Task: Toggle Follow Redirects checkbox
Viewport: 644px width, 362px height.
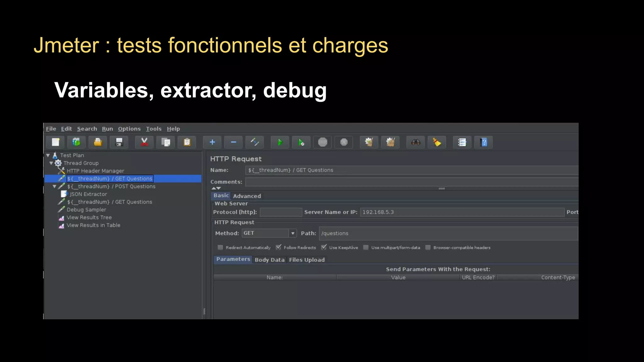Action: point(279,248)
